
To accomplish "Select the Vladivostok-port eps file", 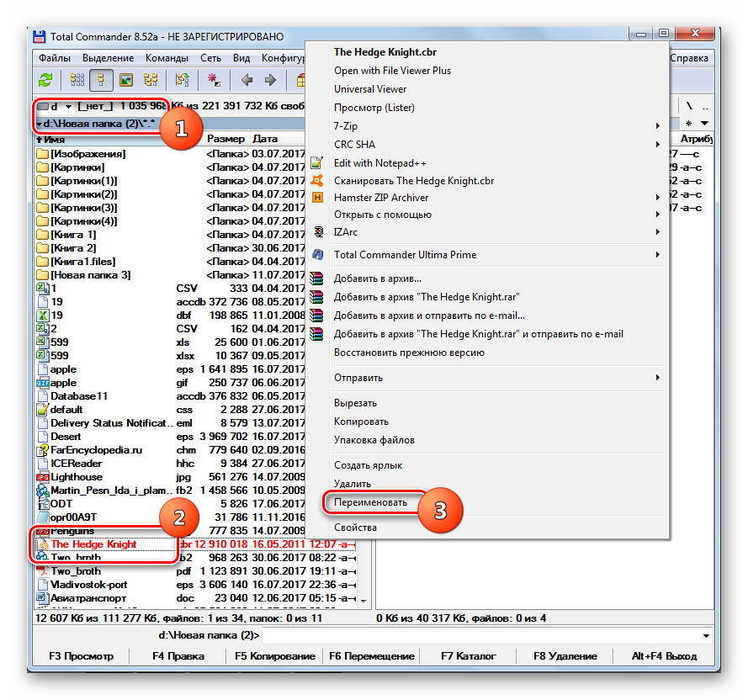I will 195,585.
